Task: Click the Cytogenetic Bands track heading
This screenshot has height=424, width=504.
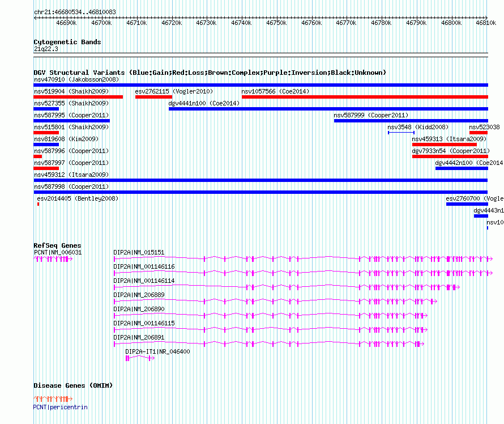Action: [x=67, y=42]
